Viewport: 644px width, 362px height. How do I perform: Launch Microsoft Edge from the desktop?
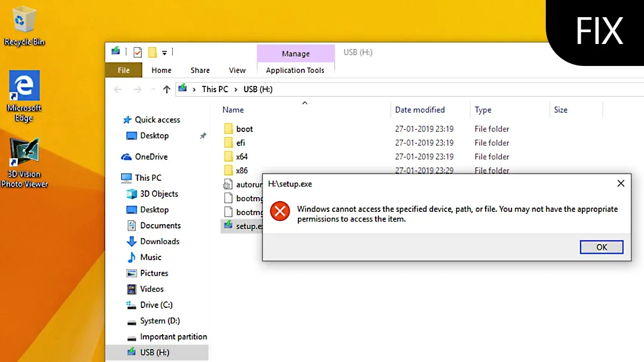pyautogui.click(x=24, y=97)
